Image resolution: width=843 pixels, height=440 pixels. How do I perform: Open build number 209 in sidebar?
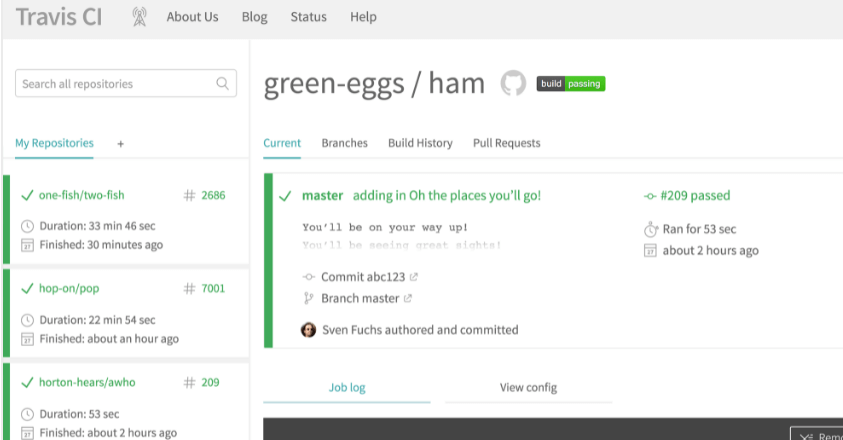[x=210, y=382]
